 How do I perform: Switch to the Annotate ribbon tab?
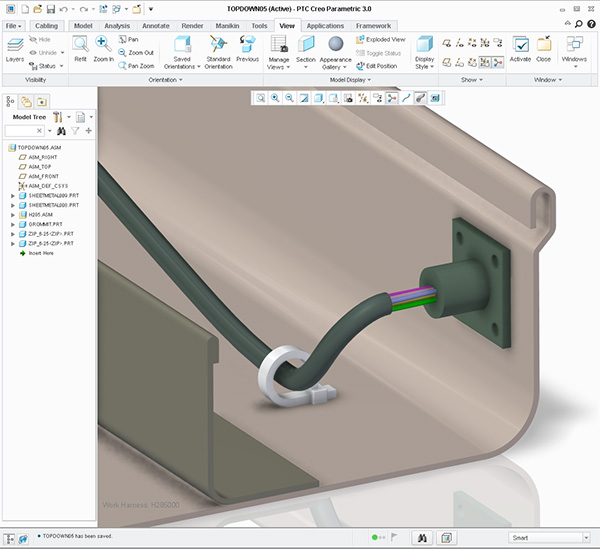156,24
